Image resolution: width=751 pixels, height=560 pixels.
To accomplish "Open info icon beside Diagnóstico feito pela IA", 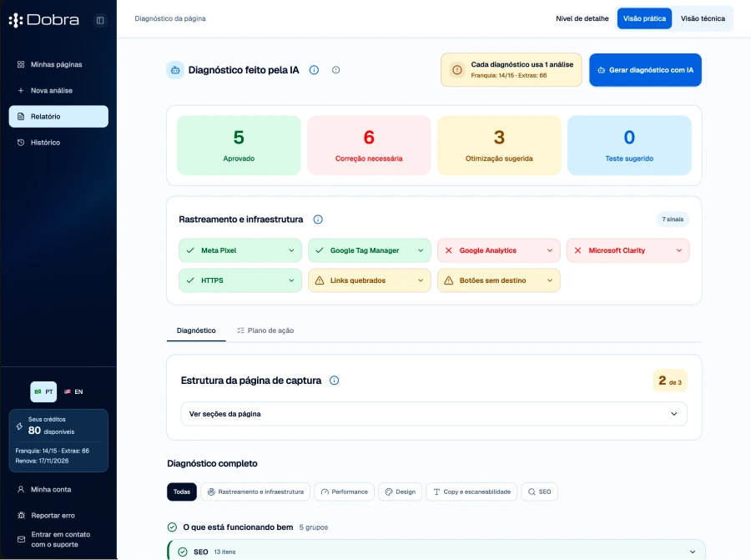I will coord(315,70).
